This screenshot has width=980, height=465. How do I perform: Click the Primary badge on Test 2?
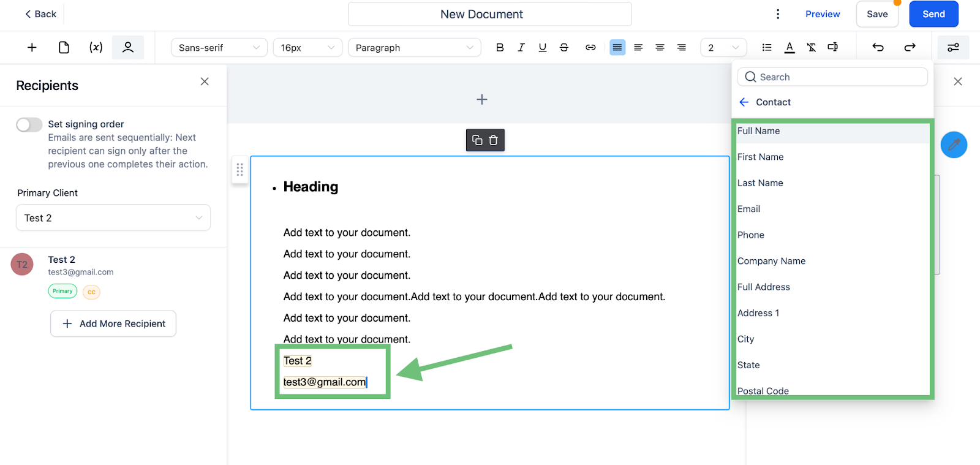pyautogui.click(x=62, y=291)
